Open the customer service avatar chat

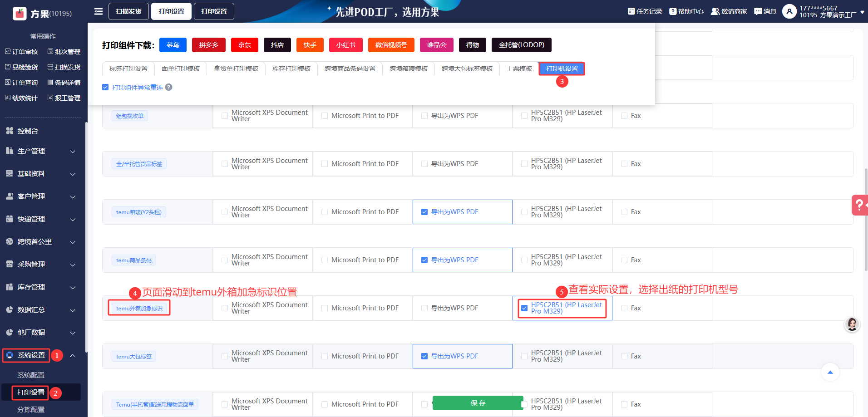tap(852, 324)
